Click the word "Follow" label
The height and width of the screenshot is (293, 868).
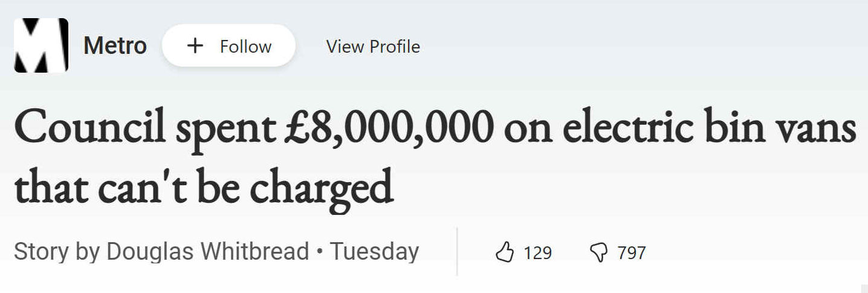point(246,46)
